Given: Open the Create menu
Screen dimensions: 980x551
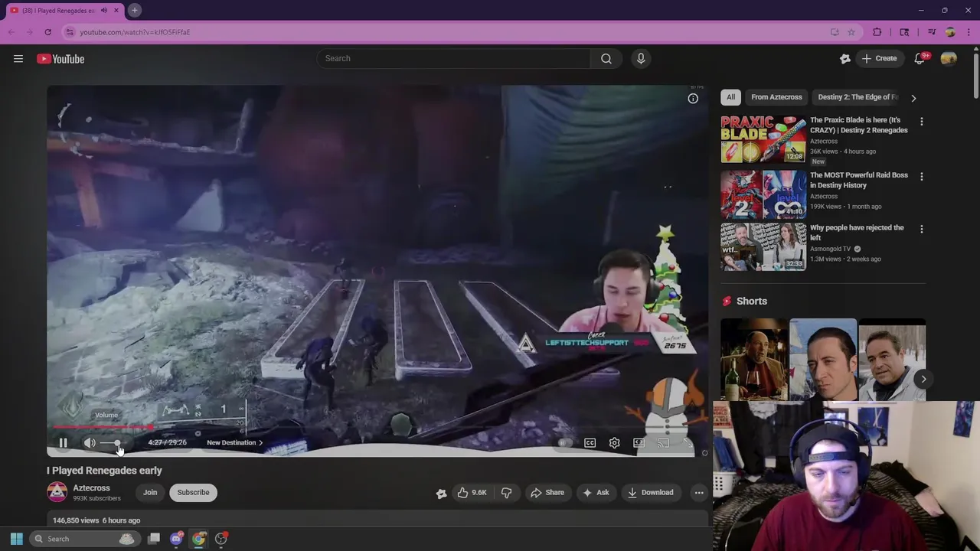Looking at the screenshot, I should click(879, 58).
